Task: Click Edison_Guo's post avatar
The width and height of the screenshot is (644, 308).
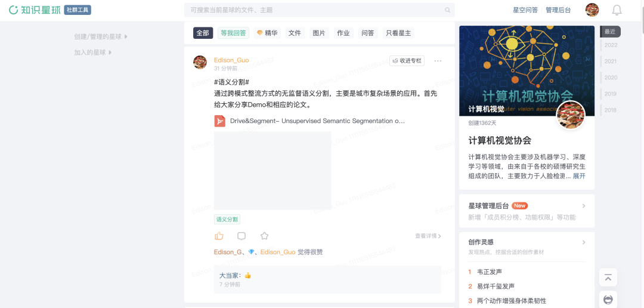Action: [200, 62]
